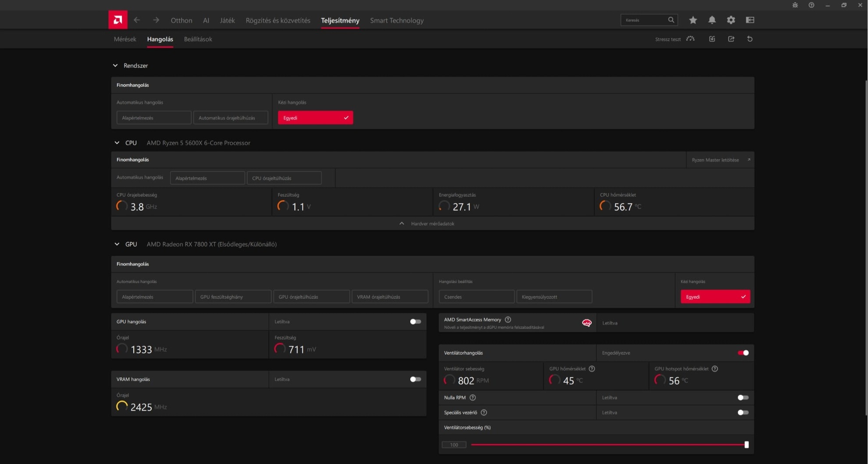Enable the GPU hangolás toggle

(x=415, y=322)
